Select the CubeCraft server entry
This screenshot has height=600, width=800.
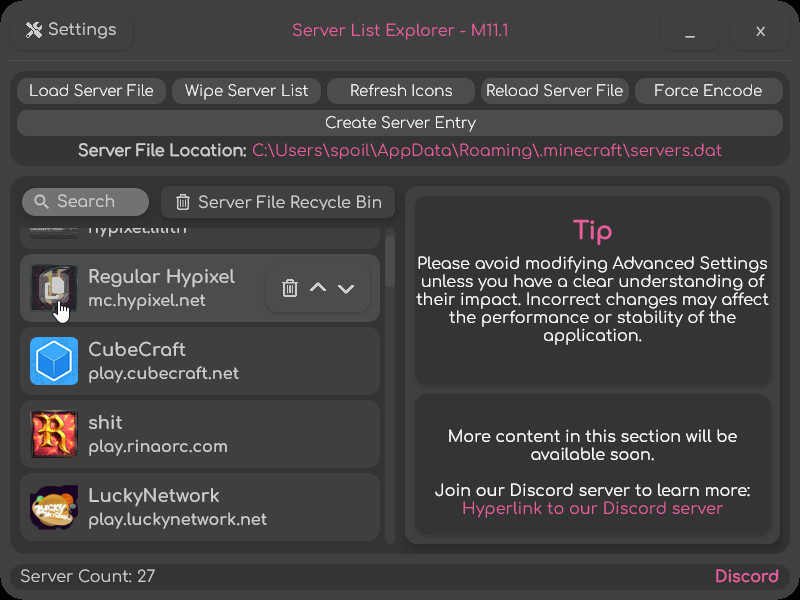tap(200, 361)
